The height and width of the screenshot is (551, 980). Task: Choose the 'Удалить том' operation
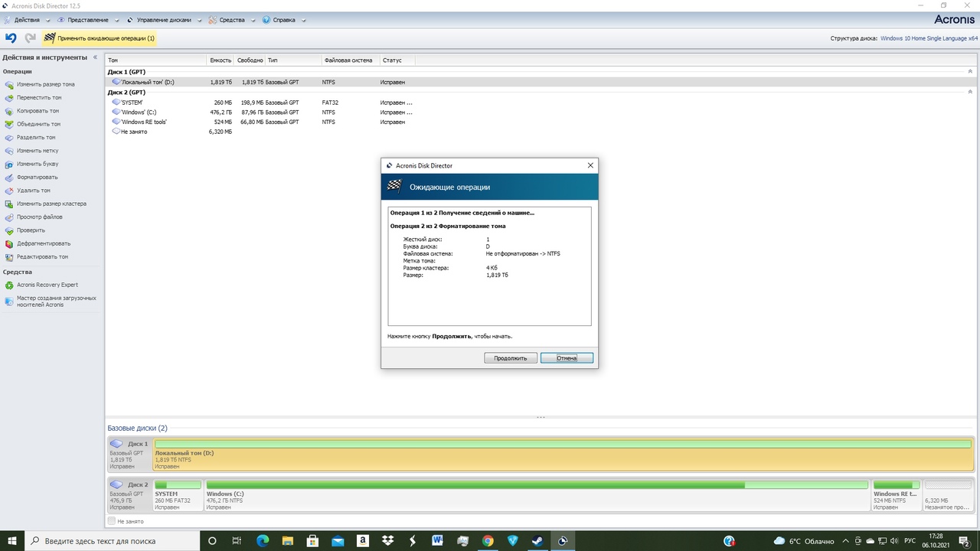point(34,191)
